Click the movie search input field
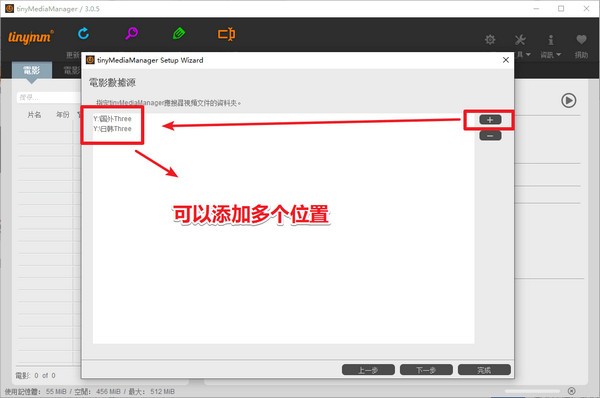 pos(49,98)
